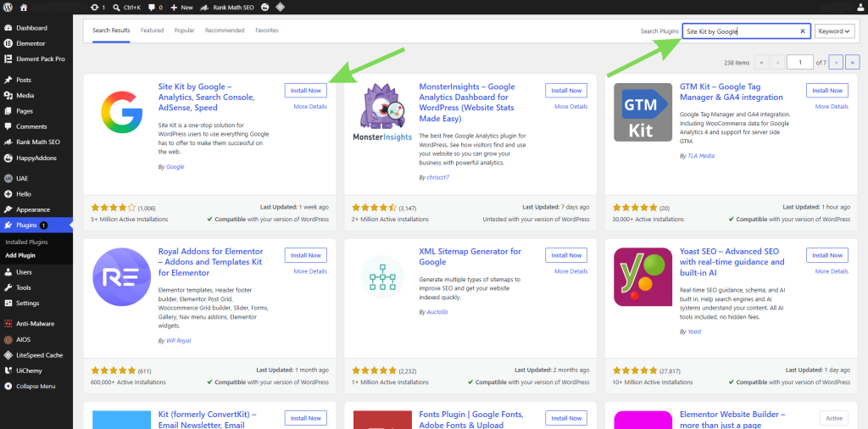Open the New content menu in admin bar

click(181, 8)
